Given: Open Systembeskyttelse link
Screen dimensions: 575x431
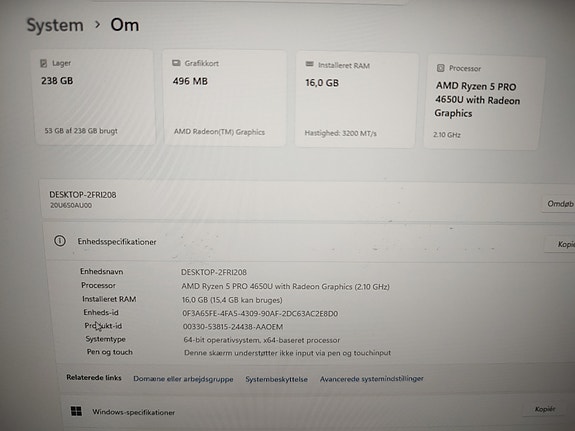Looking at the screenshot, I should [276, 379].
